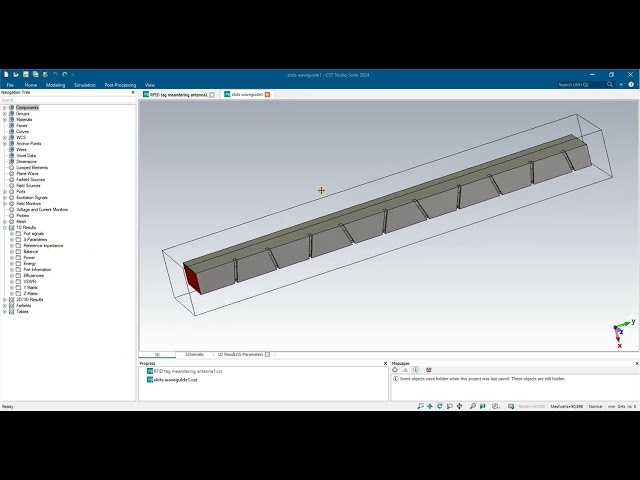Click the magnifier icon beside the Search box
Screen dimensions: 640x480
tap(610, 84)
